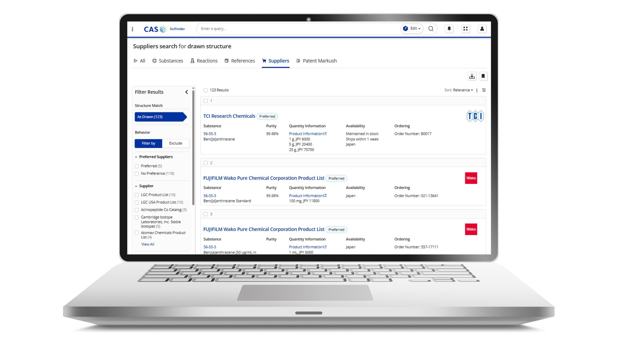Screen dimensions: 644x343
Task: Select all 123 Results checkbox
Action: [x=206, y=90]
